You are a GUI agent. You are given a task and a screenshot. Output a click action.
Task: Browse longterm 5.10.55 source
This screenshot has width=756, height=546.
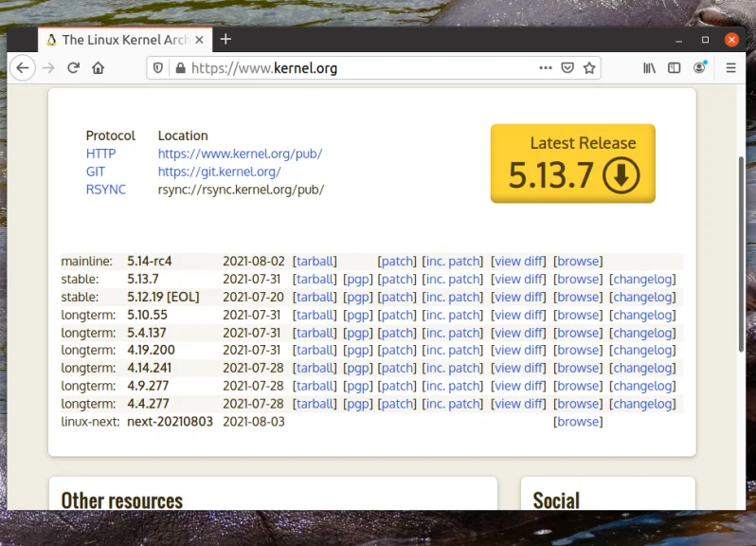click(x=578, y=315)
